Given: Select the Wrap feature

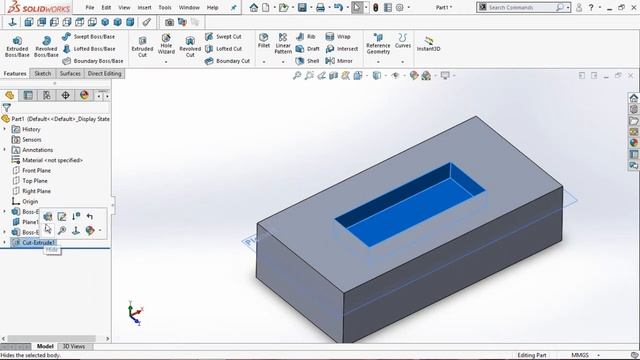Looking at the screenshot, I should (x=338, y=37).
